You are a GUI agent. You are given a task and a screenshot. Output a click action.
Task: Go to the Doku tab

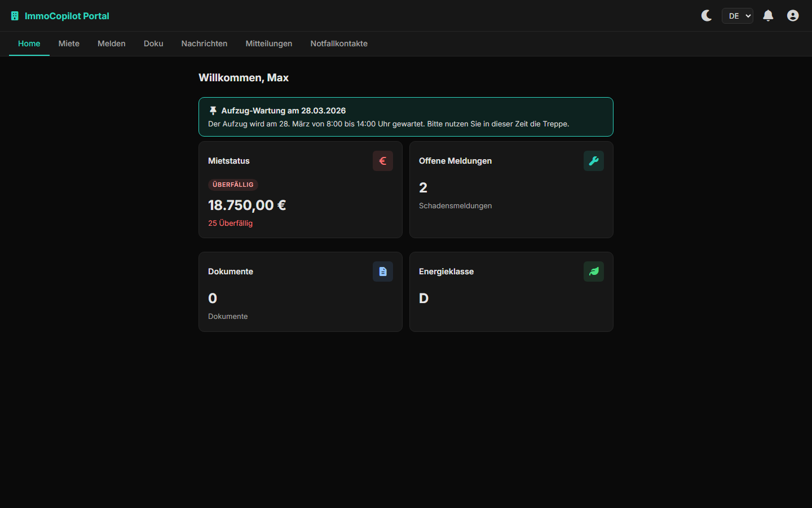coord(153,43)
